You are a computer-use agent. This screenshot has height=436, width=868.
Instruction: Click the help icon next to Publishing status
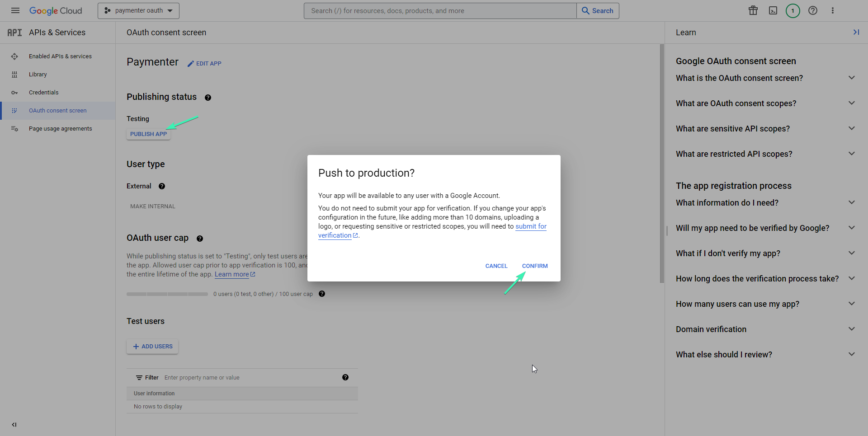[208, 97]
